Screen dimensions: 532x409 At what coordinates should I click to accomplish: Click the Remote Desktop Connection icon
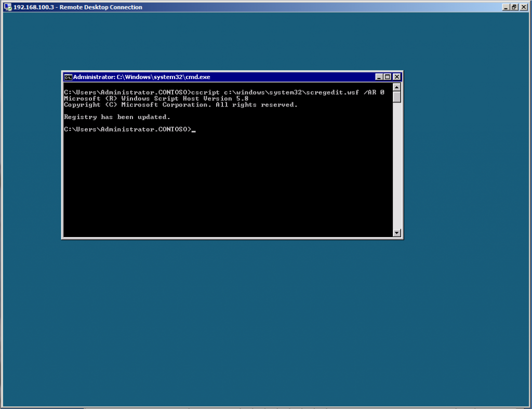click(x=7, y=7)
